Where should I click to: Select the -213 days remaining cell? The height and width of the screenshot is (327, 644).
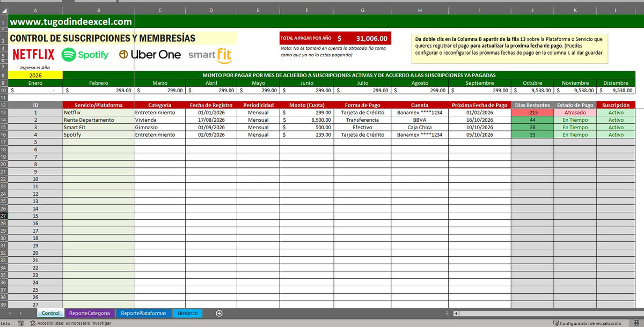point(532,113)
